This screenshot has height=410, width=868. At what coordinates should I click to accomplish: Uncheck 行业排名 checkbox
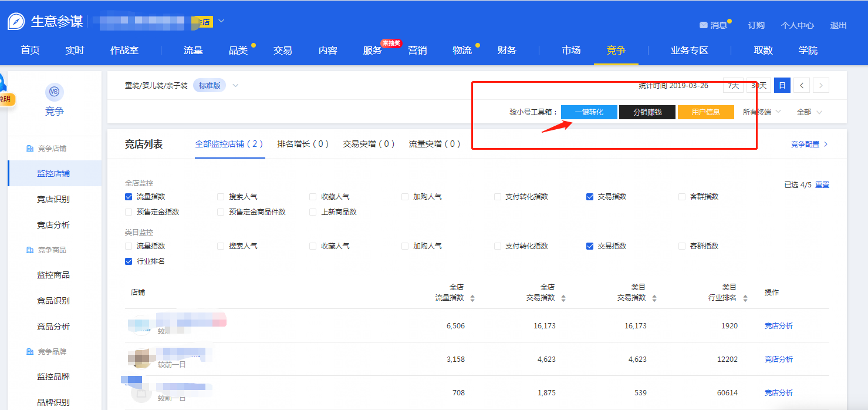tap(129, 261)
